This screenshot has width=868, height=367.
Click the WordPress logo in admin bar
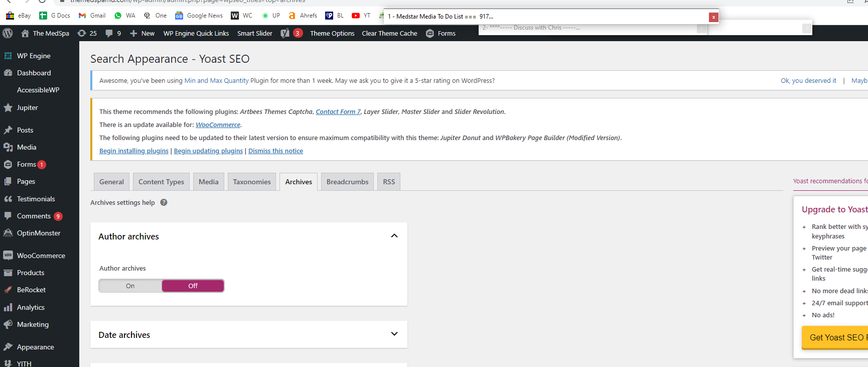[8, 33]
